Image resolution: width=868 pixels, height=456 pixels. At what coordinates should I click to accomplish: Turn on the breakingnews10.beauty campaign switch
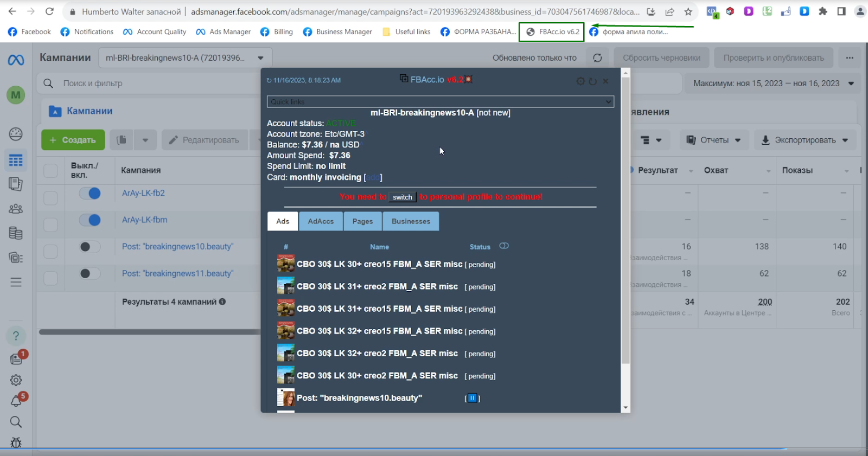pos(90,247)
